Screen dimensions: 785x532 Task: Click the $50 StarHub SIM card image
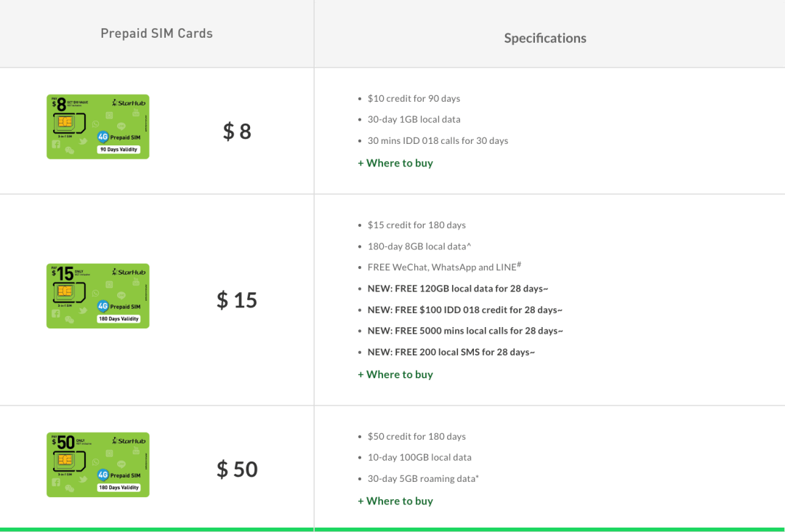(98, 464)
